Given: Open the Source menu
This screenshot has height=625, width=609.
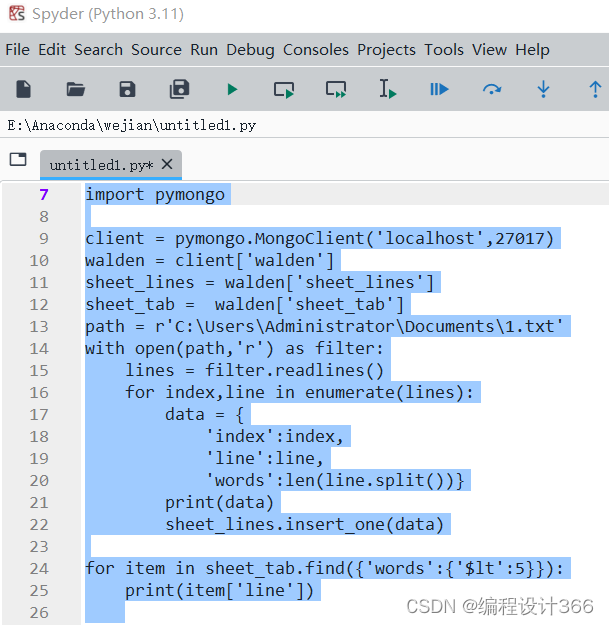Looking at the screenshot, I should tap(156, 50).
